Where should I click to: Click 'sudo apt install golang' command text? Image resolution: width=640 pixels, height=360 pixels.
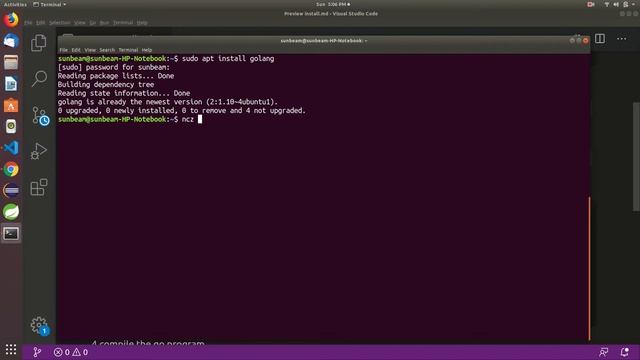coord(228,59)
